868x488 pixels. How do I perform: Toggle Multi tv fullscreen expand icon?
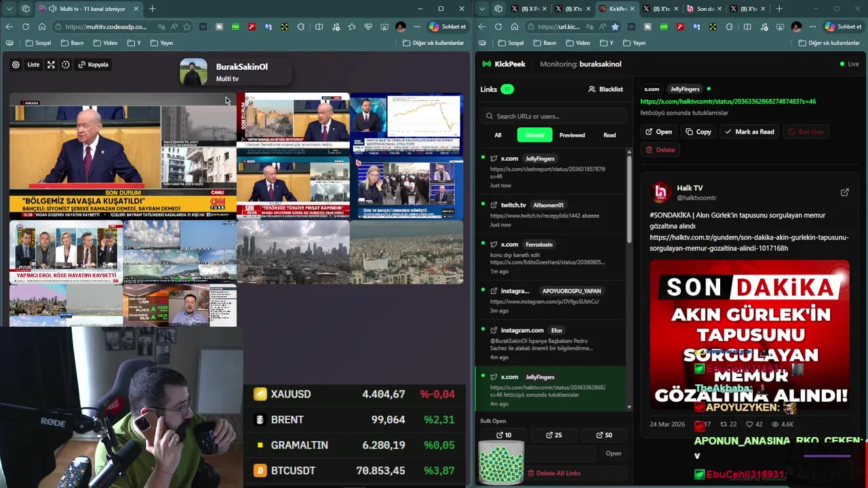(x=51, y=64)
